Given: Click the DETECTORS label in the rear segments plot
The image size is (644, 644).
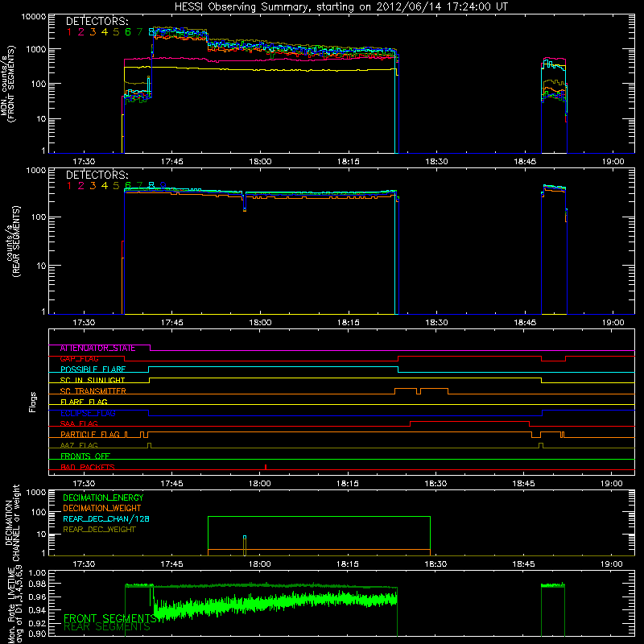Looking at the screenshot, I should [x=97, y=175].
